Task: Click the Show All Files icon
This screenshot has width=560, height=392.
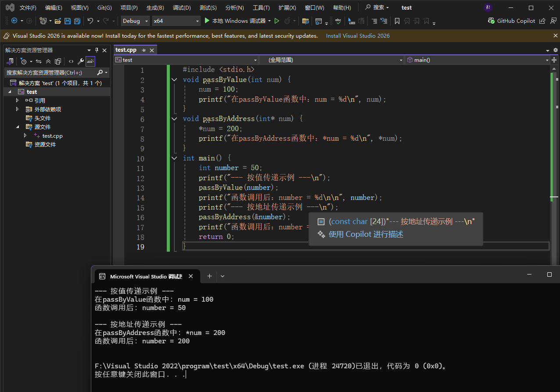Action: 58,61
